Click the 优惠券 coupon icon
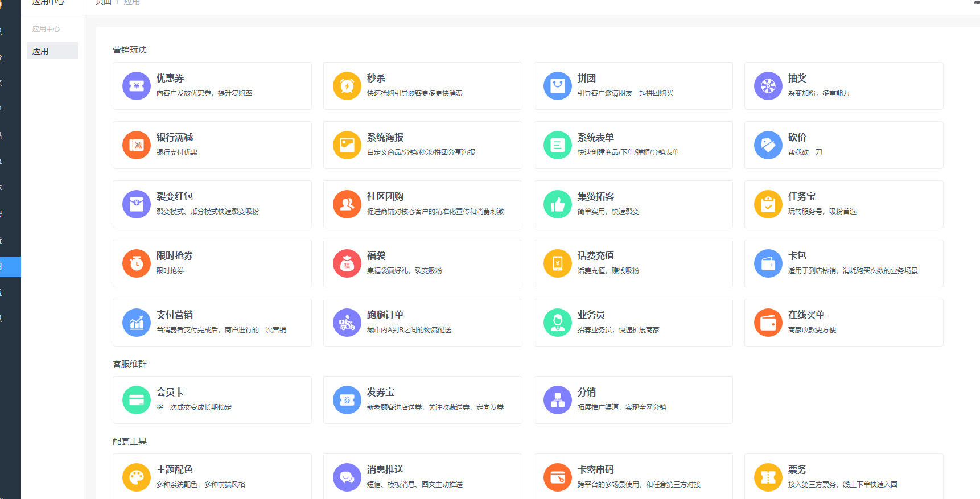Viewport: 980px width, 499px height. 137,86
